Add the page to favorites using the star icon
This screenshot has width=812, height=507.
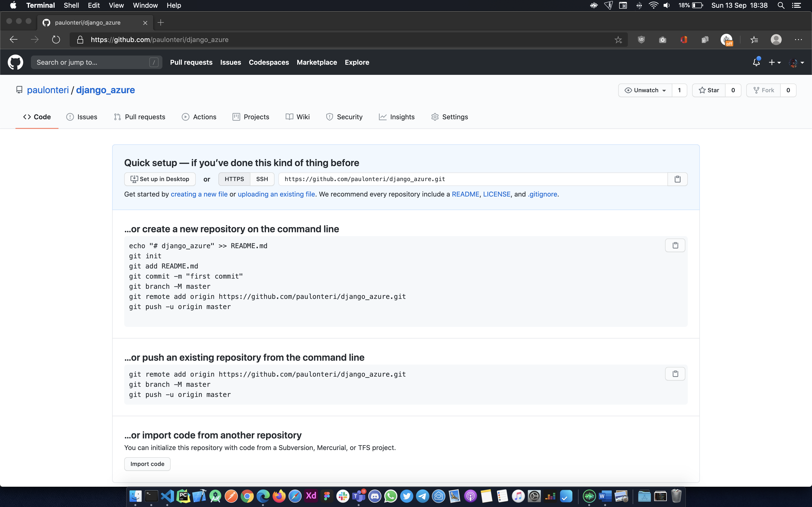618,40
